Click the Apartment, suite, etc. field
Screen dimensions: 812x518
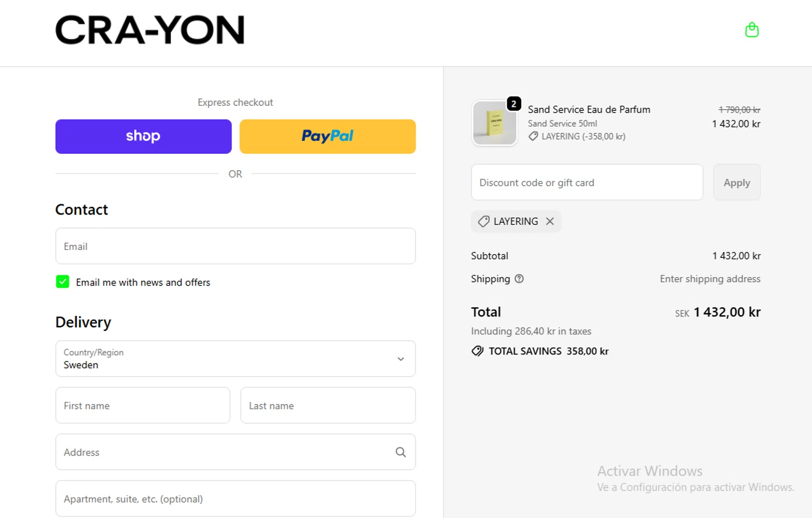click(x=235, y=498)
